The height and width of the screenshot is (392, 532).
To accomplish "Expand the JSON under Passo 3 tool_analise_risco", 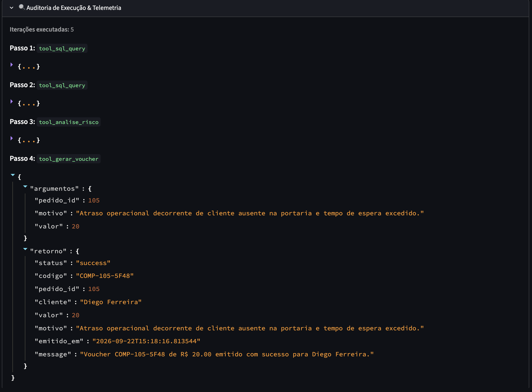I will click(12, 138).
